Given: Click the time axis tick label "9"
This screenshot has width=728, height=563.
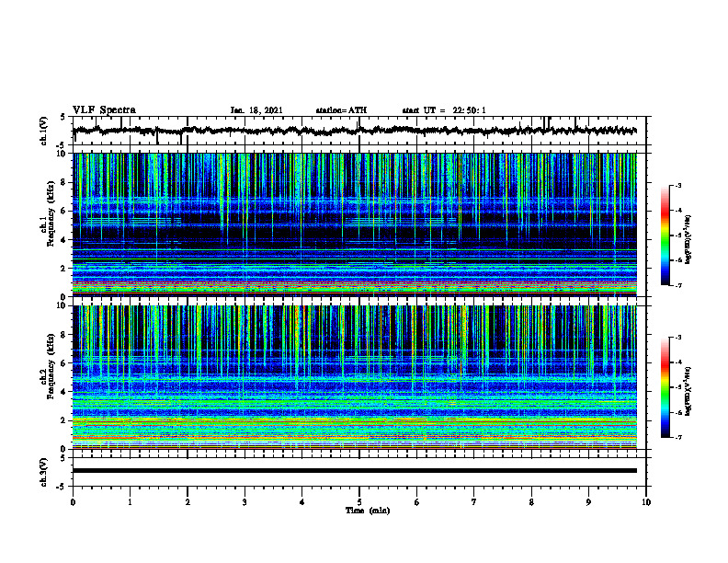Looking at the screenshot, I should (x=588, y=502).
